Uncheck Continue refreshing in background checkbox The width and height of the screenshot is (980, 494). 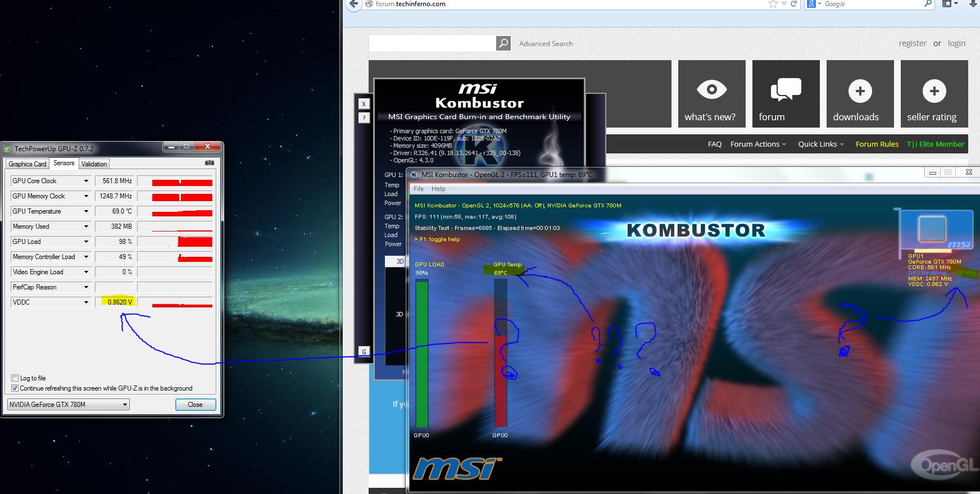(15, 388)
